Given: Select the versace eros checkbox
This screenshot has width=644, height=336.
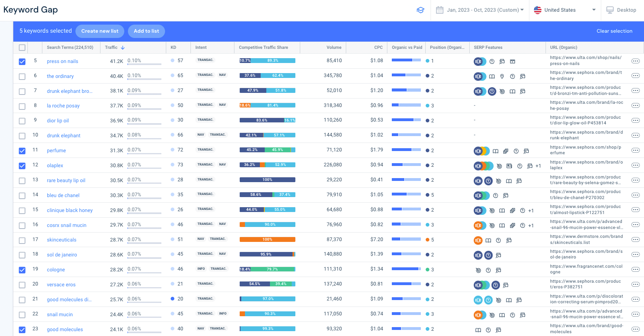Looking at the screenshot, I should (22, 285).
